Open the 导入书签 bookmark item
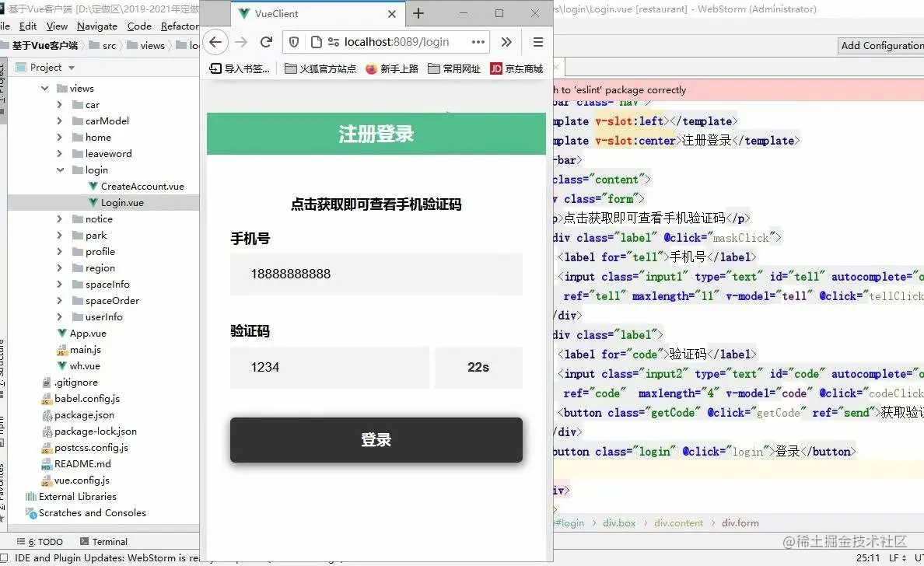Image resolution: width=924 pixels, height=566 pixels. [x=240, y=69]
